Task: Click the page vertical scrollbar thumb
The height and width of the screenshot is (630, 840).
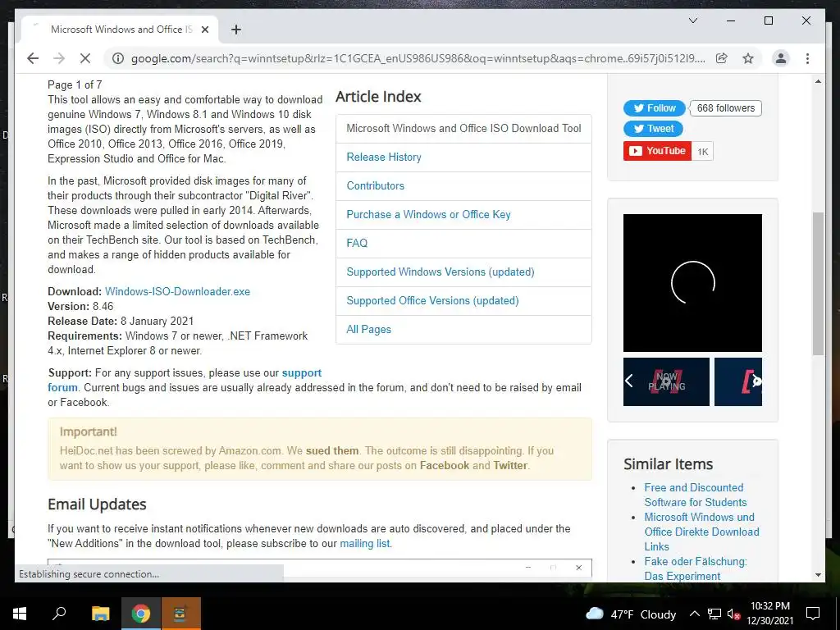Action: coord(818,284)
